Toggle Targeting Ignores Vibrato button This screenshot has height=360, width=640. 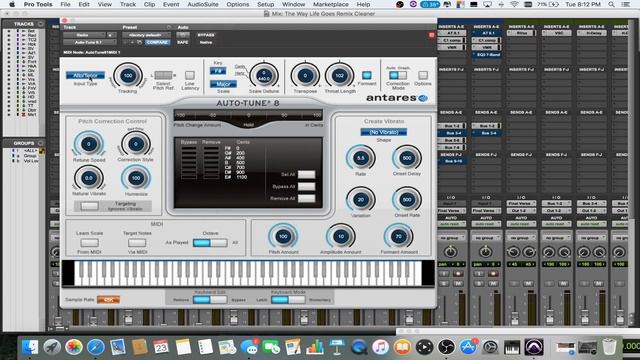click(x=89, y=206)
